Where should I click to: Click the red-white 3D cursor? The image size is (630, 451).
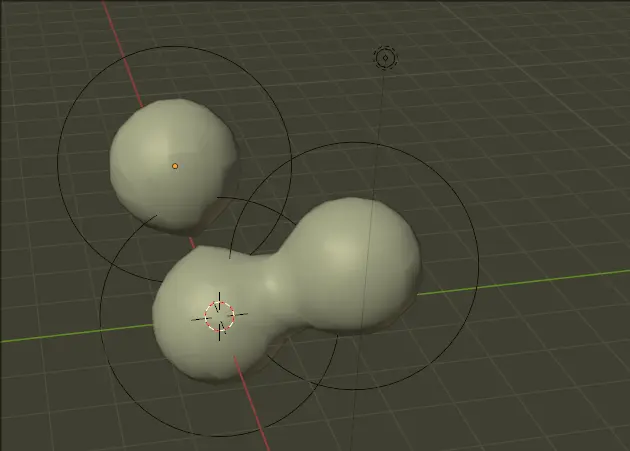[221, 316]
